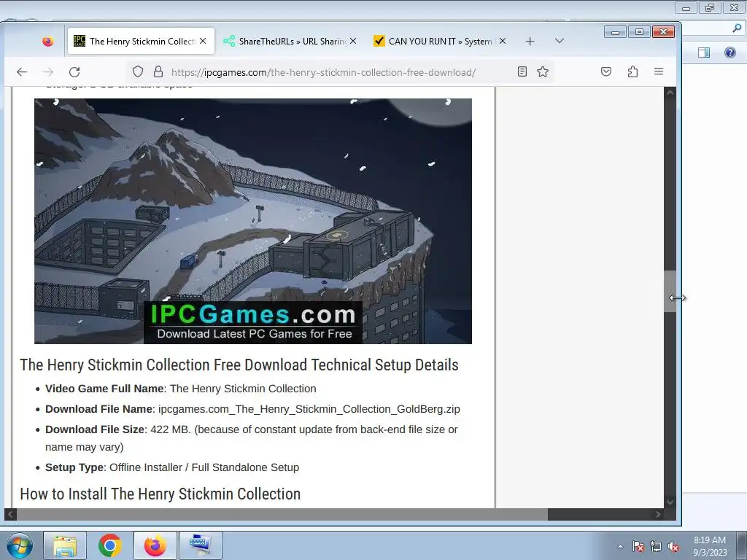Open the tracking protection shield icon
Viewport: 747px width, 560px height.
click(x=138, y=72)
